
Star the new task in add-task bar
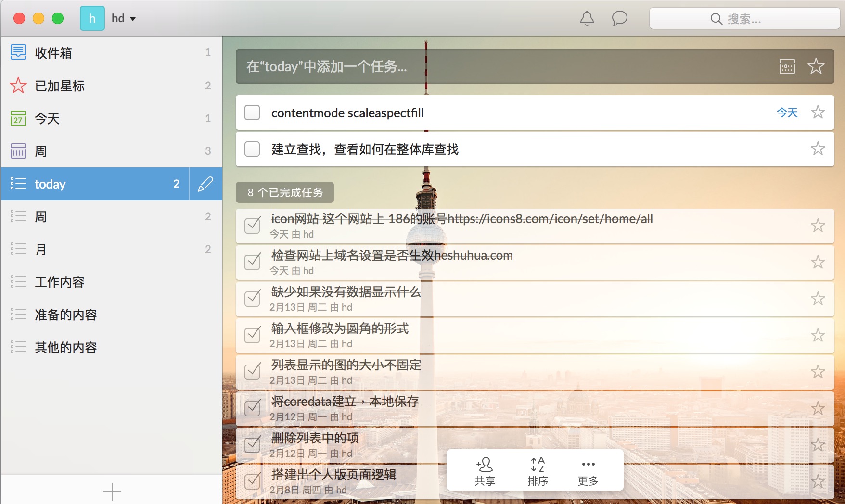click(816, 66)
